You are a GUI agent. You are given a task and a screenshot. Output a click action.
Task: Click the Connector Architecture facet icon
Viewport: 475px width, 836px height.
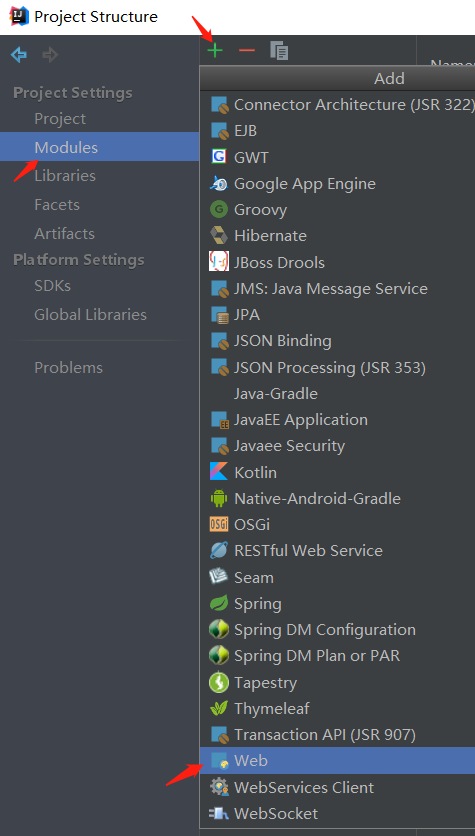click(x=219, y=104)
